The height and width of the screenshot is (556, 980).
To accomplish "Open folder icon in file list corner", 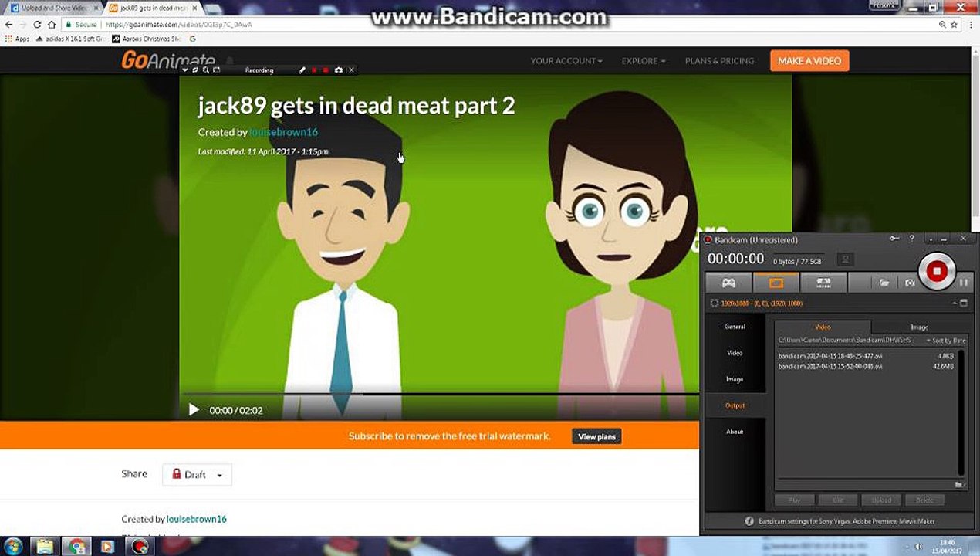I will (x=958, y=484).
